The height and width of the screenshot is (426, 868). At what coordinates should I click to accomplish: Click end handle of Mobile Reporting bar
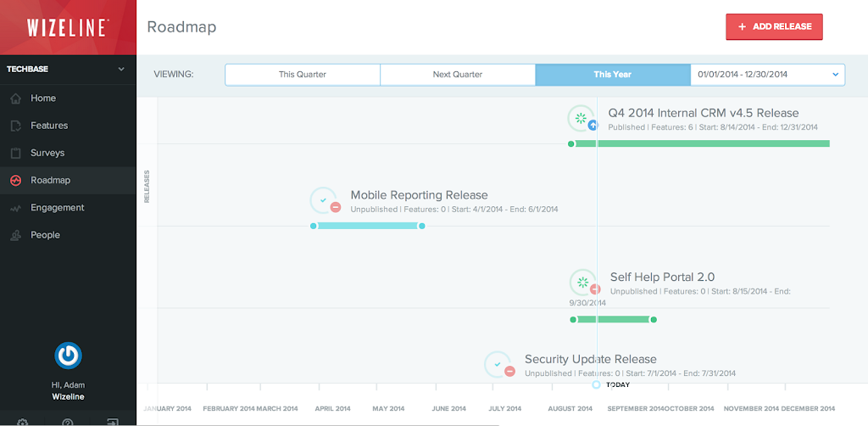[422, 226]
